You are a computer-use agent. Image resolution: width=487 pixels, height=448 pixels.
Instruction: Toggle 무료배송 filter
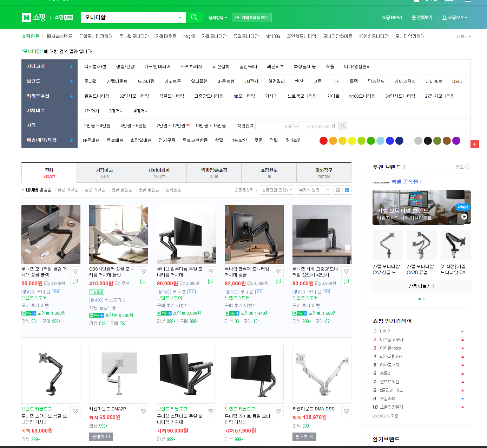click(x=115, y=141)
